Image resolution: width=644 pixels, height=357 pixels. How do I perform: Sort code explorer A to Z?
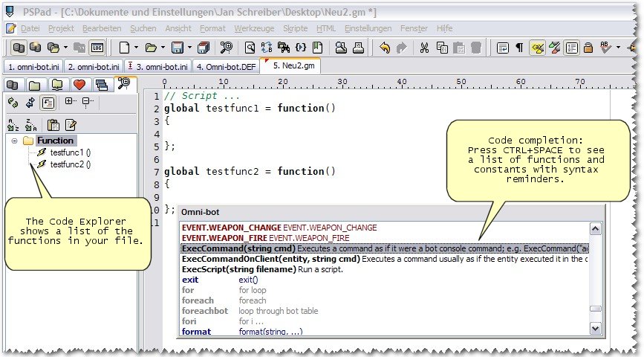pyautogui.click(x=13, y=124)
